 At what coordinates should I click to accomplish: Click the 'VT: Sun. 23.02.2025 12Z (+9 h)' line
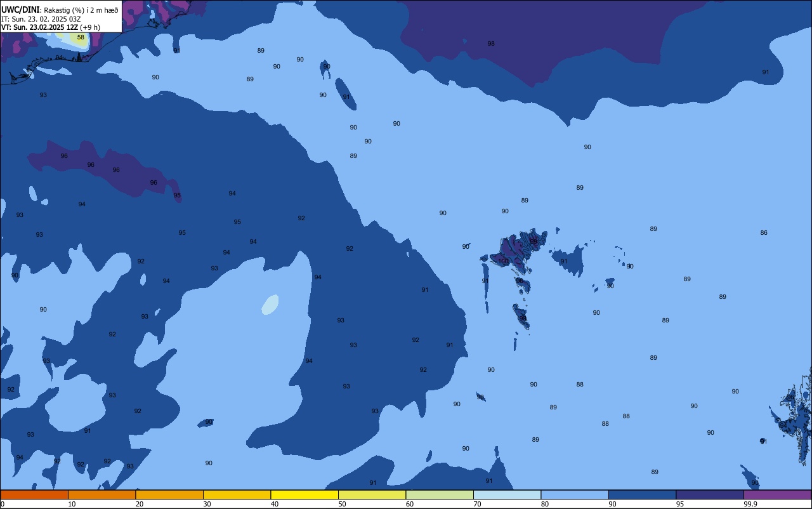51,27
